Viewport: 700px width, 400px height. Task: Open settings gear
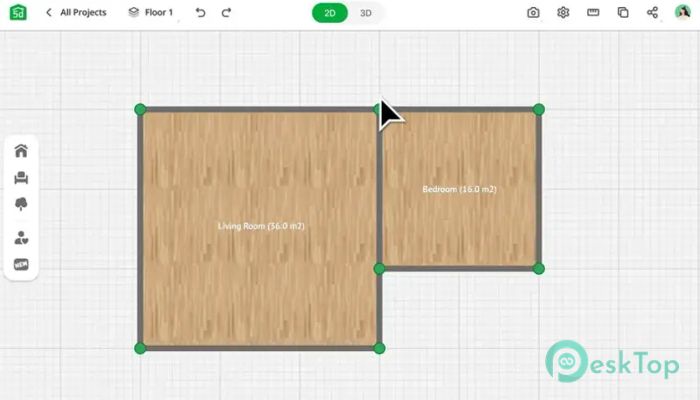[x=563, y=12]
